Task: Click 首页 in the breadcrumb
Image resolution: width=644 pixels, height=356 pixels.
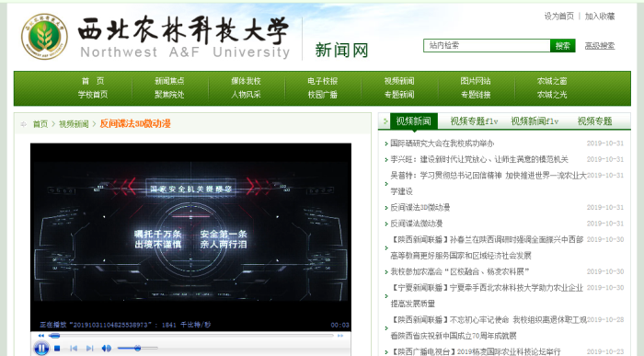Action: (40, 123)
